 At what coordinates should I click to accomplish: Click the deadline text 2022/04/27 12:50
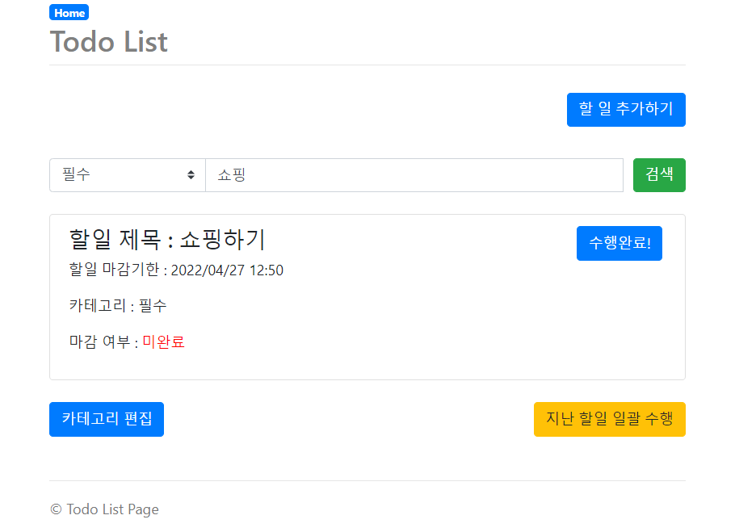click(227, 270)
